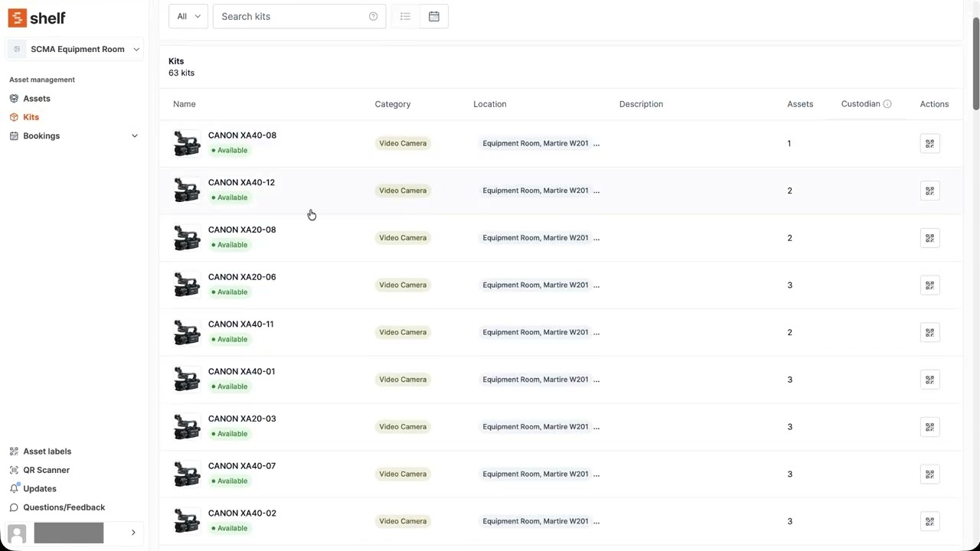980x551 pixels.
Task: Open QR code for CANON XA40-07
Action: pos(929,474)
